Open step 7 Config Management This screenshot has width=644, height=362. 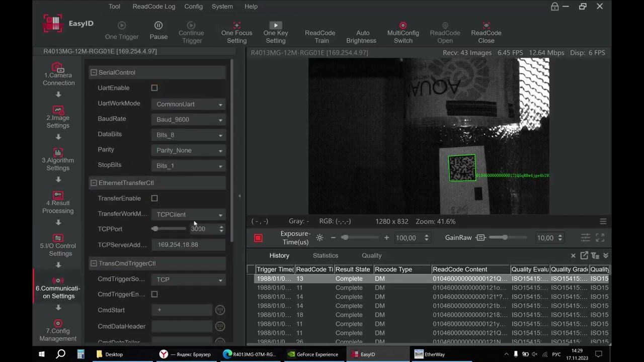(58, 331)
